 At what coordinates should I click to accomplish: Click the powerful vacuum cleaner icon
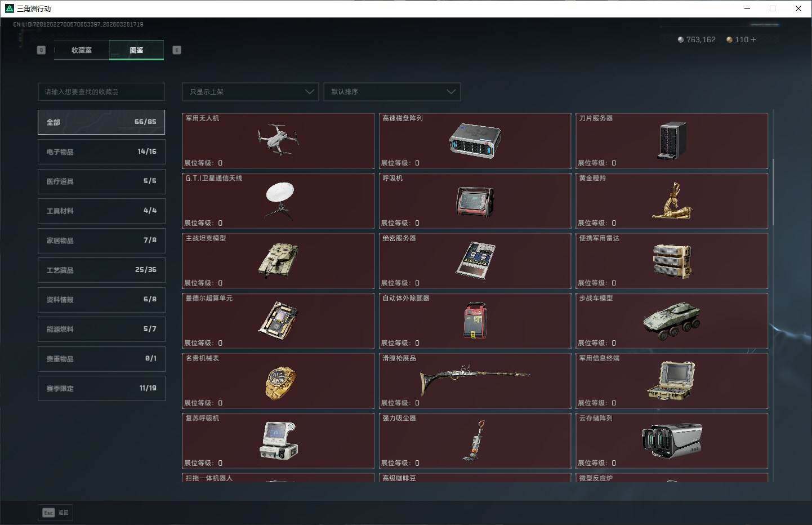coord(475,441)
